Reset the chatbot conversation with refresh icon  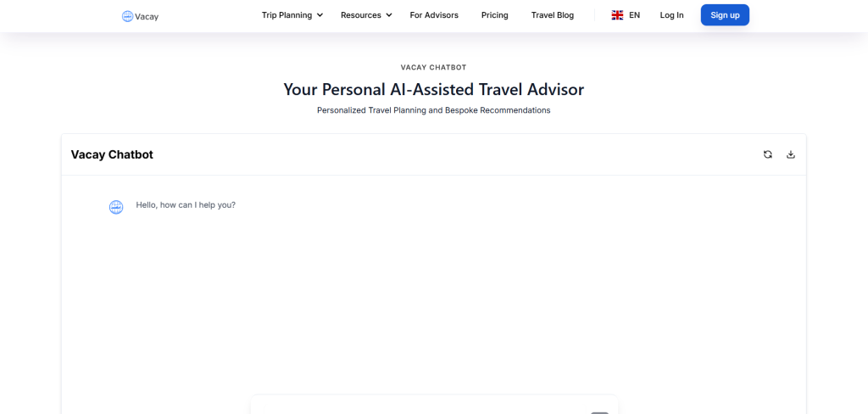point(768,154)
